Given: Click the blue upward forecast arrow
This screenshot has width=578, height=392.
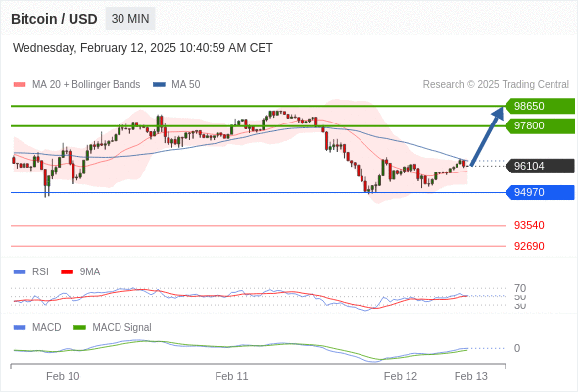Looking at the screenshot, I should [x=487, y=135].
